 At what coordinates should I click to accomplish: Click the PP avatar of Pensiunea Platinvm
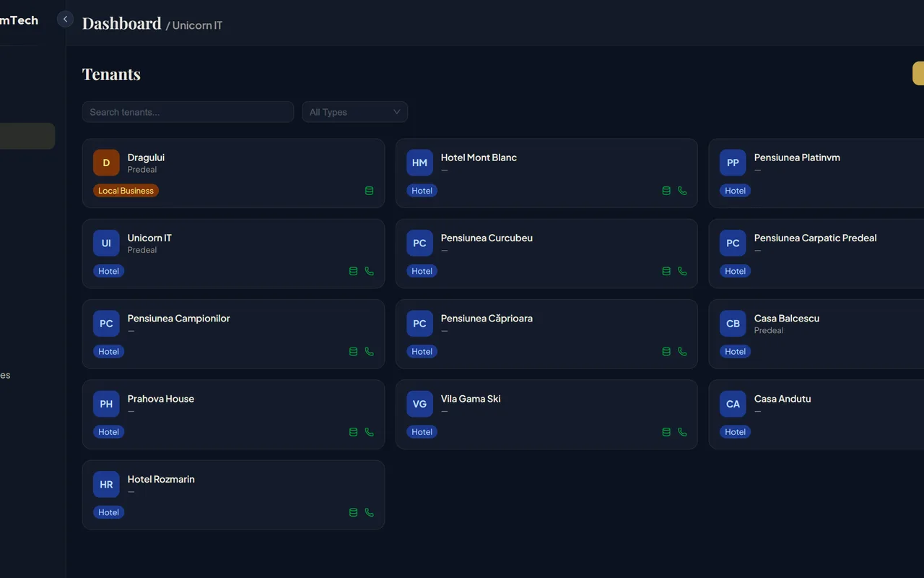point(733,163)
